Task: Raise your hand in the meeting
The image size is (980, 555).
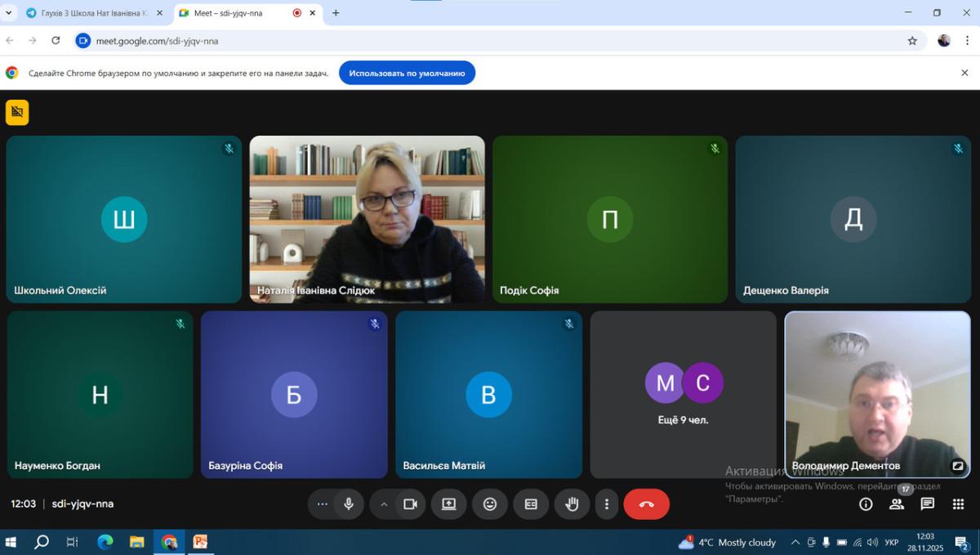Action: tap(572, 504)
